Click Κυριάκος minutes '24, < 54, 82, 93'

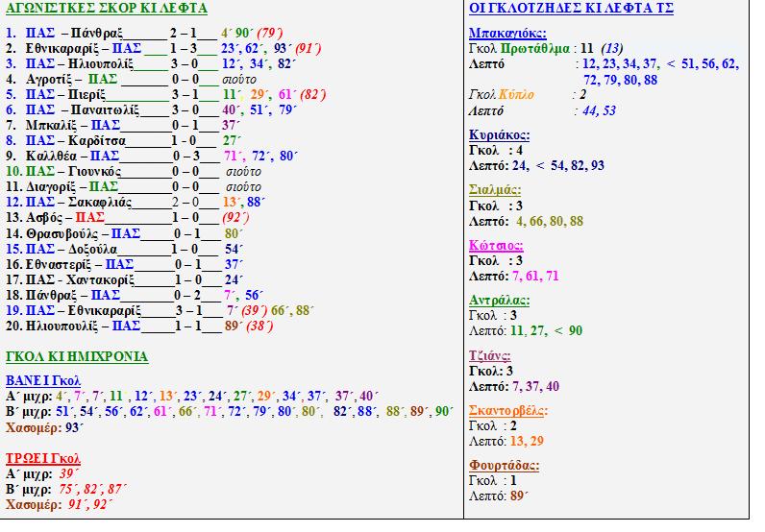point(558,166)
